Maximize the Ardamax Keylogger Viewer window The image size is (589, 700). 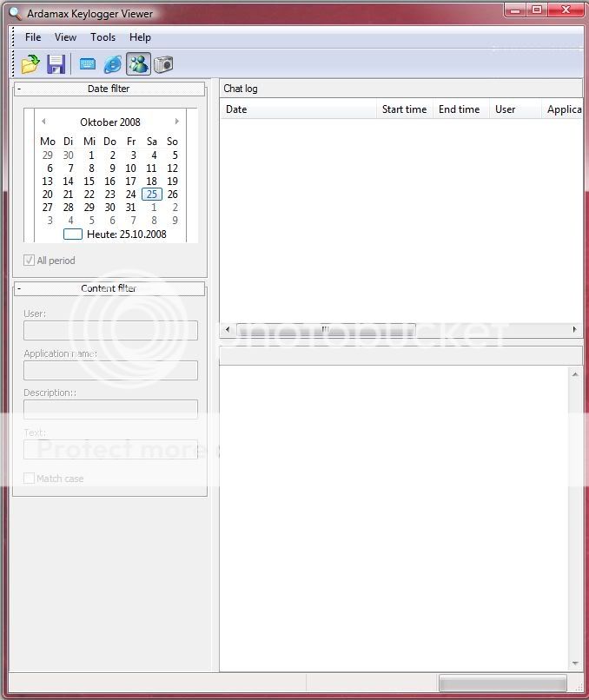(x=537, y=10)
